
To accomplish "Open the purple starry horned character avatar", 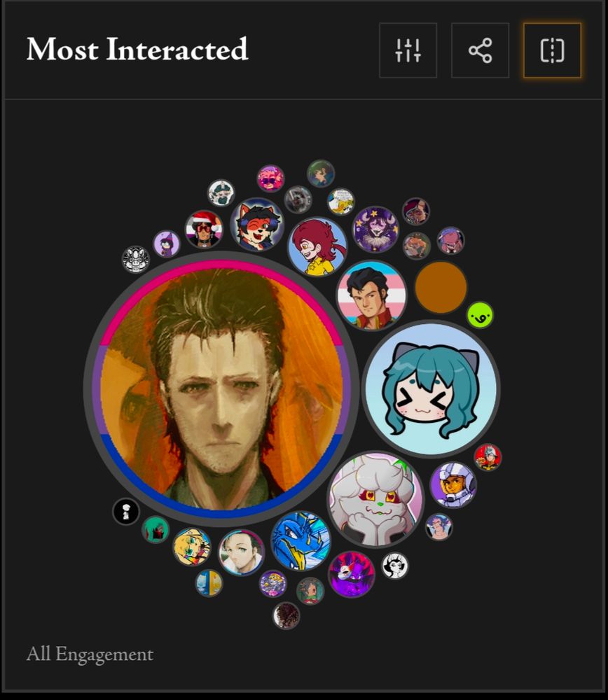I will coord(375,230).
